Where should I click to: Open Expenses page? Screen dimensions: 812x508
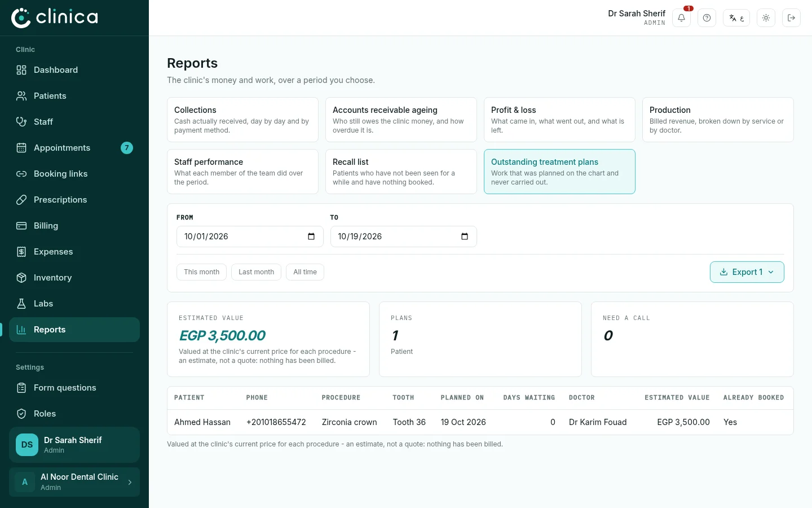point(74,252)
